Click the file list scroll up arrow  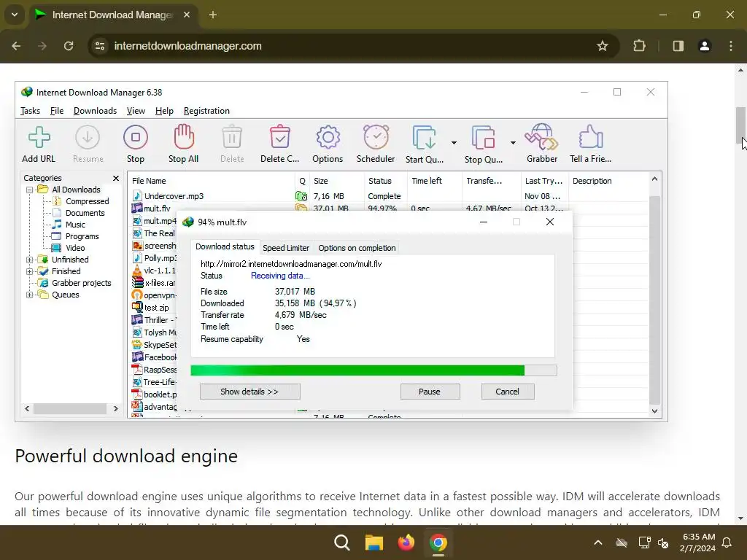654,179
